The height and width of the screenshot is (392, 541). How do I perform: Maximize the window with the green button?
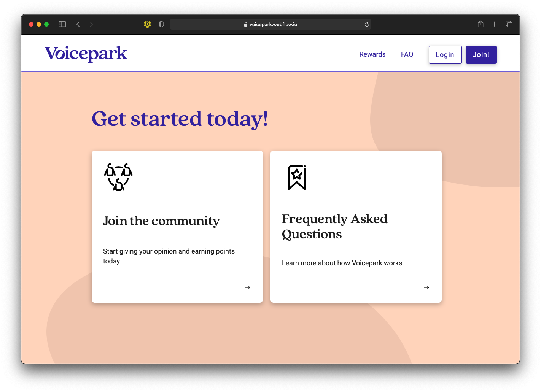(46, 24)
